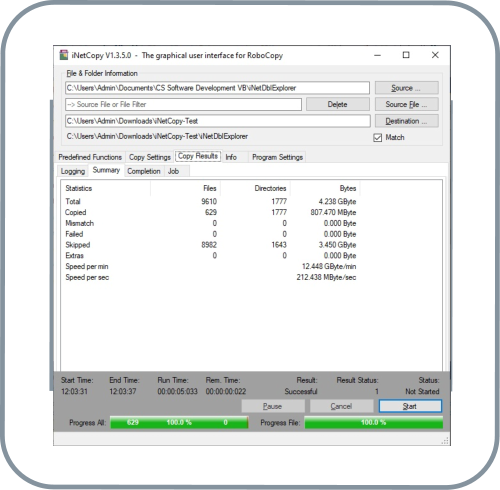The width and height of the screenshot is (500, 490).
Task: Switch to the Logging sub-tab
Action: click(73, 171)
